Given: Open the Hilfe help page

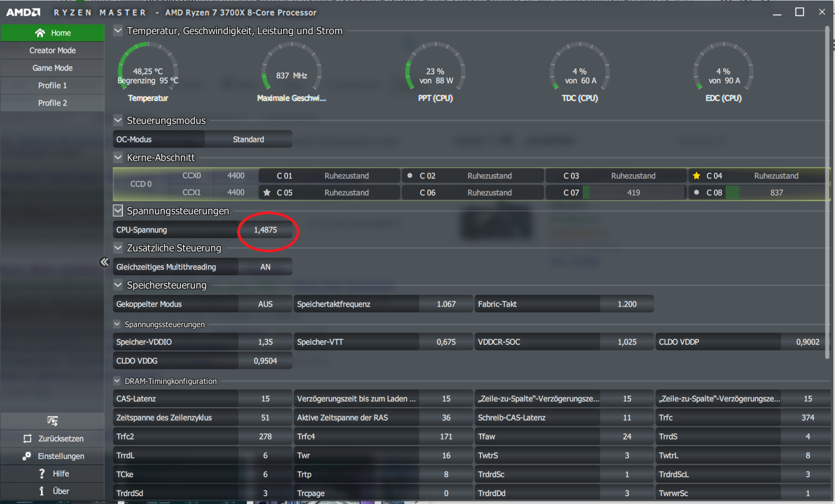Looking at the screenshot, I should click(52, 474).
